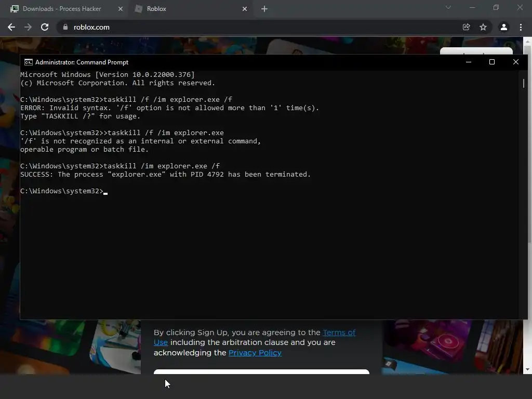Bookmark this tab with star icon

tap(483, 27)
